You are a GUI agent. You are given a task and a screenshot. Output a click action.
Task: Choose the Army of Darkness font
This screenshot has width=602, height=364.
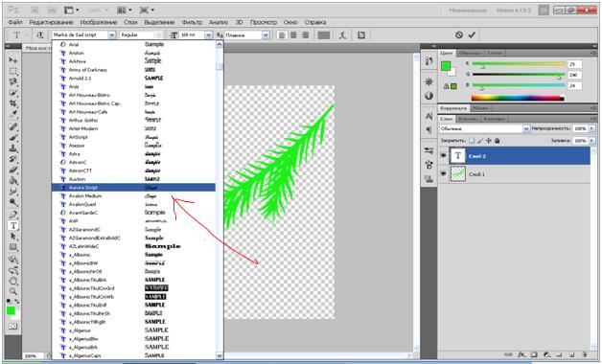tap(133, 70)
